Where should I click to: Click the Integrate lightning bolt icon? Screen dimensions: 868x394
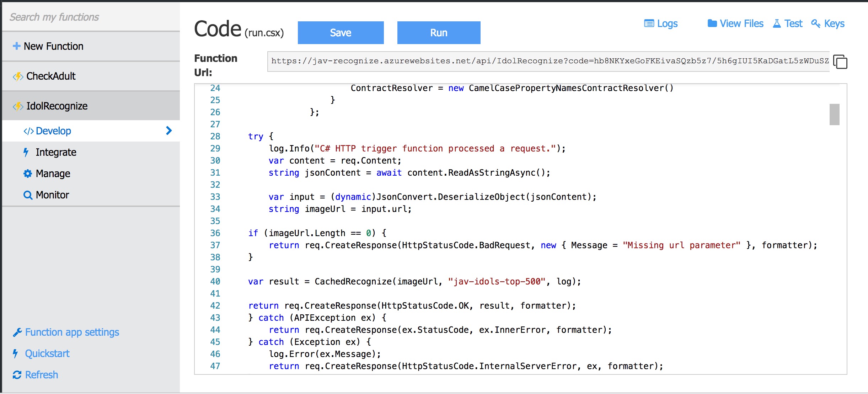[x=26, y=152]
